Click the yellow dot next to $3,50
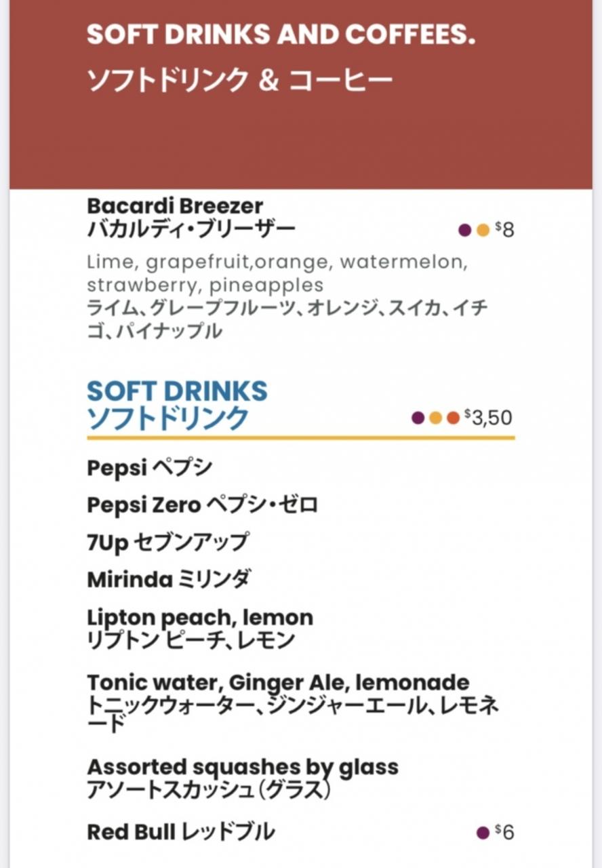Viewport: 602px width, 868px height. click(x=436, y=418)
